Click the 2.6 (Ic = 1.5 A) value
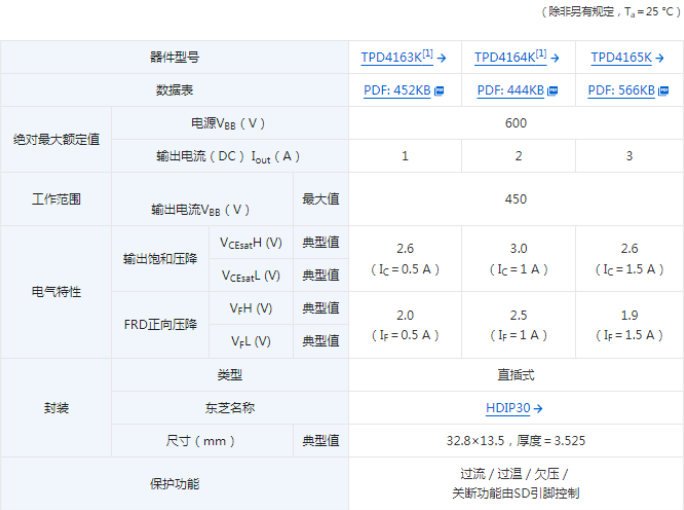684x510 pixels. coord(629,259)
